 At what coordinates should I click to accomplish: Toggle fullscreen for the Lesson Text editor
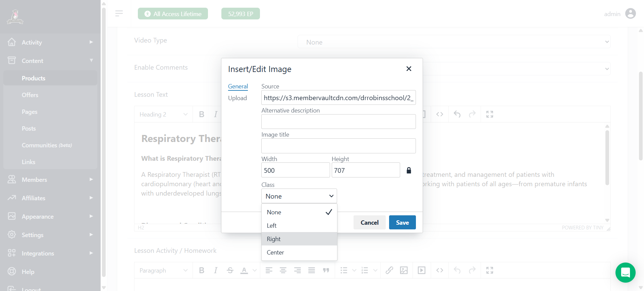tap(490, 114)
